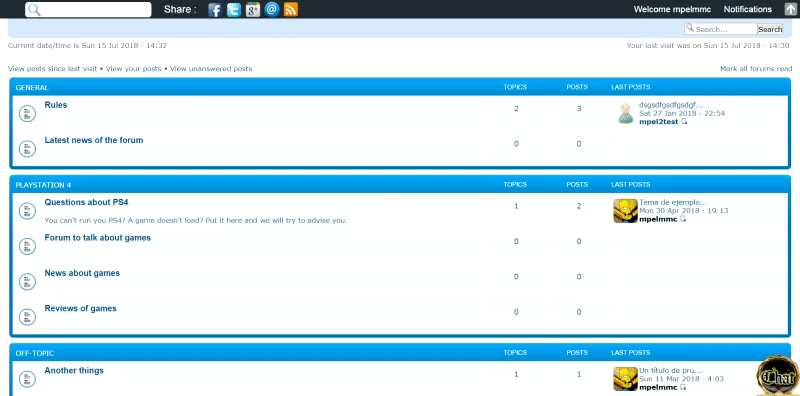
Task: Open Forum to talk about games
Action: coord(97,237)
